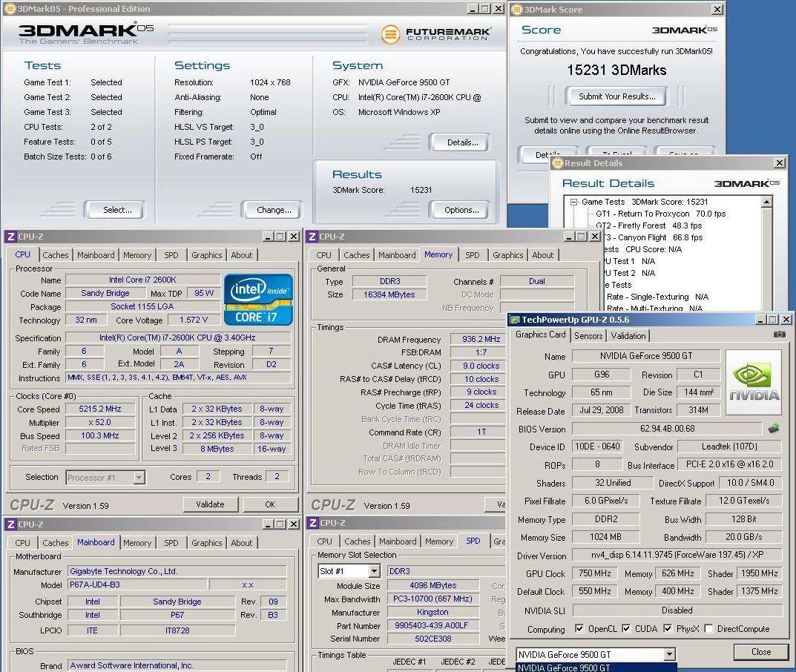Viewport: 796px width, 672px height.
Task: Click CPU-Z icon of SPD window title
Action: point(313,523)
